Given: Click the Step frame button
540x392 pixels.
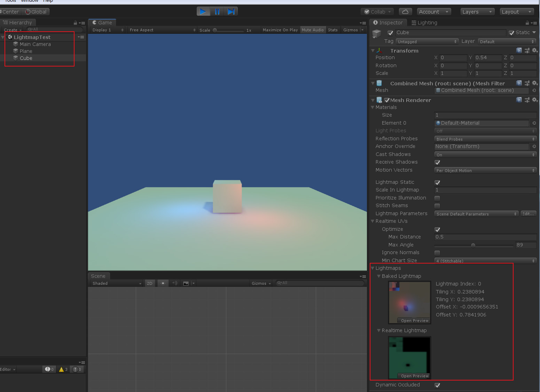Looking at the screenshot, I should tap(231, 11).
